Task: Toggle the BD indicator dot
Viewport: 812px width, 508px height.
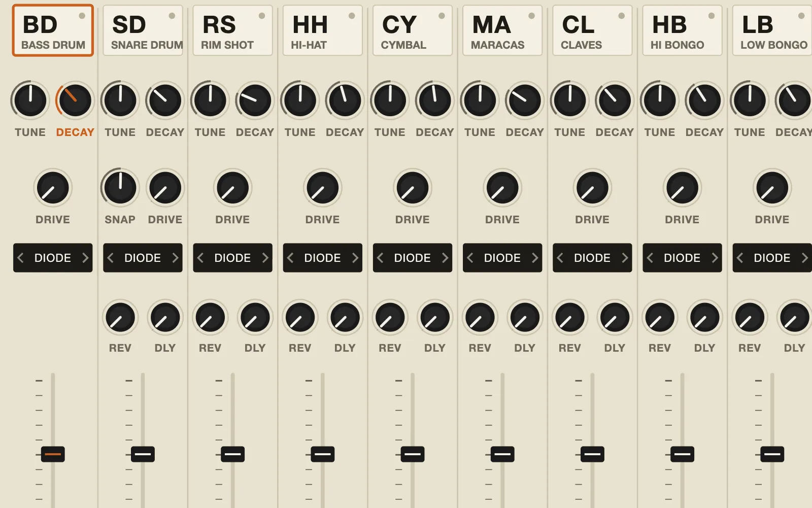Action: [x=82, y=16]
